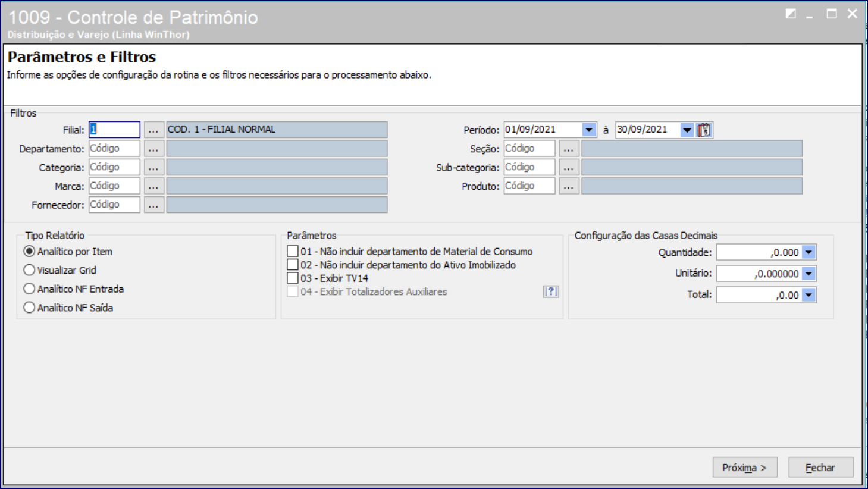Click the Produto code field
Image resolution: width=868 pixels, height=489 pixels.
[529, 186]
